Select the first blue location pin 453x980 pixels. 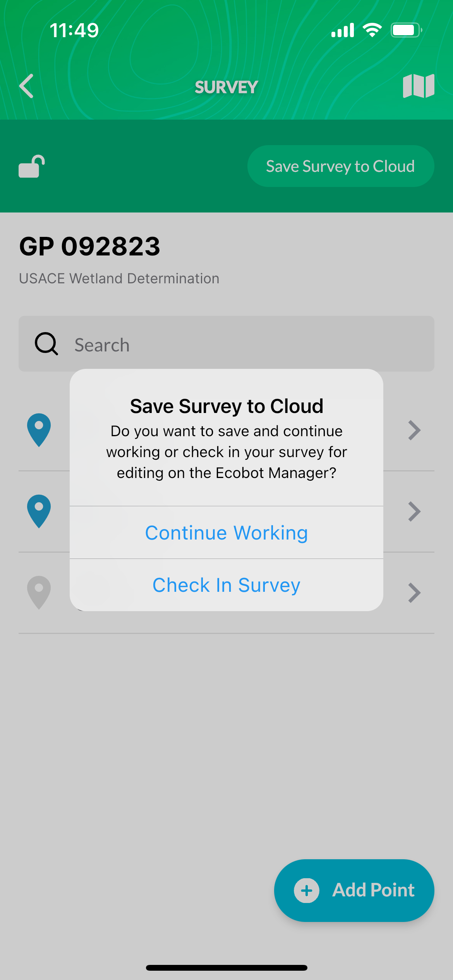tap(39, 430)
